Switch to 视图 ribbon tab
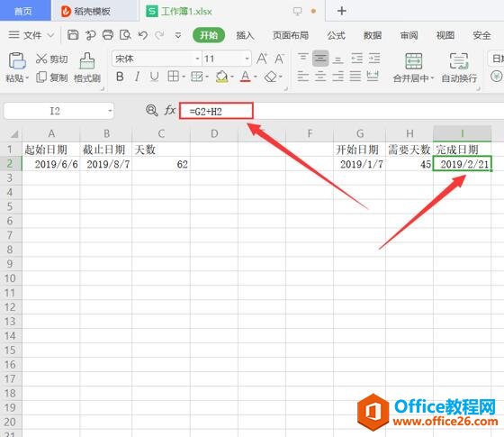504x437 pixels. (445, 35)
